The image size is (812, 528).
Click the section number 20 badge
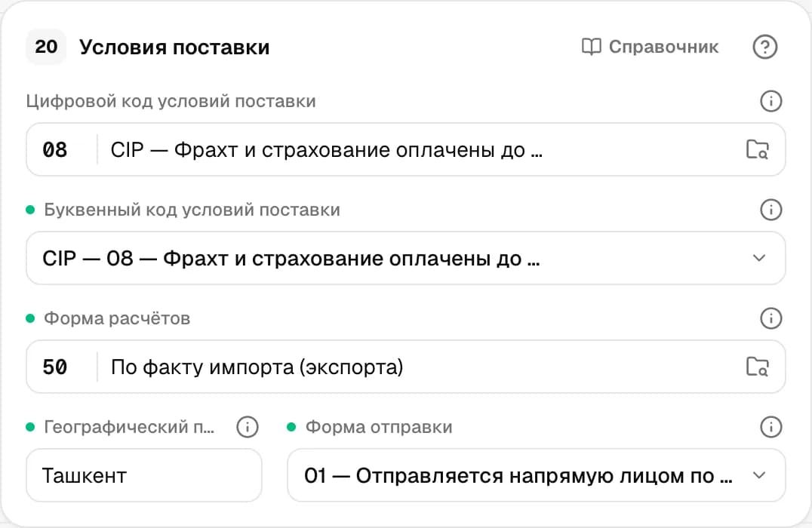tap(46, 47)
